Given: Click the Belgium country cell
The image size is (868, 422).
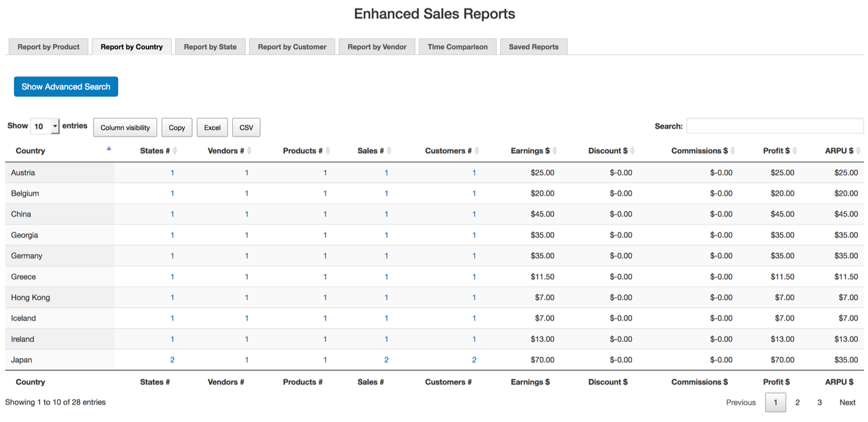Looking at the screenshot, I should point(60,193).
